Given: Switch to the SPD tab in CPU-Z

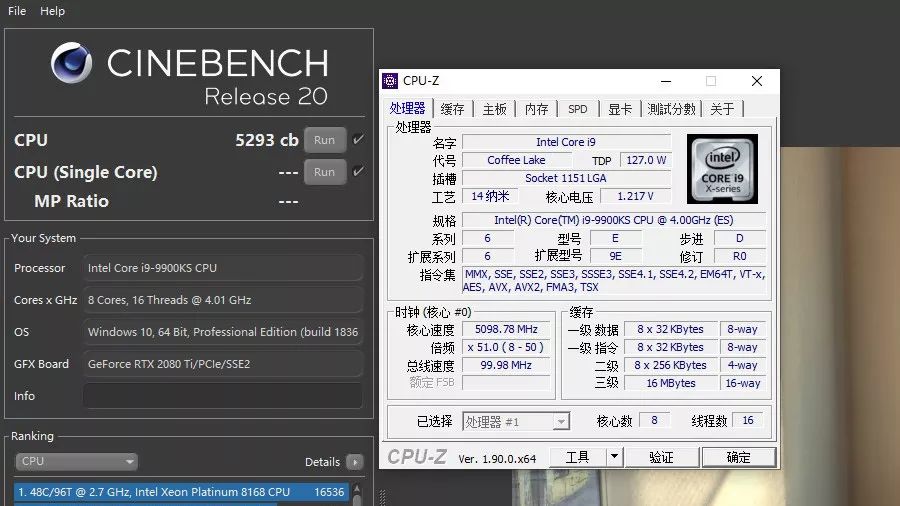Looking at the screenshot, I should pyautogui.click(x=577, y=109).
